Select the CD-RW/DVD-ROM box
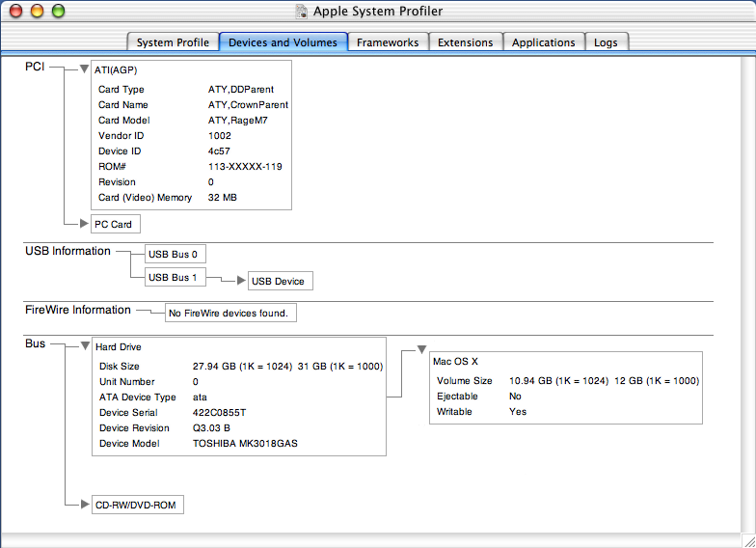Viewport: 756px width, 548px height. 138,505
